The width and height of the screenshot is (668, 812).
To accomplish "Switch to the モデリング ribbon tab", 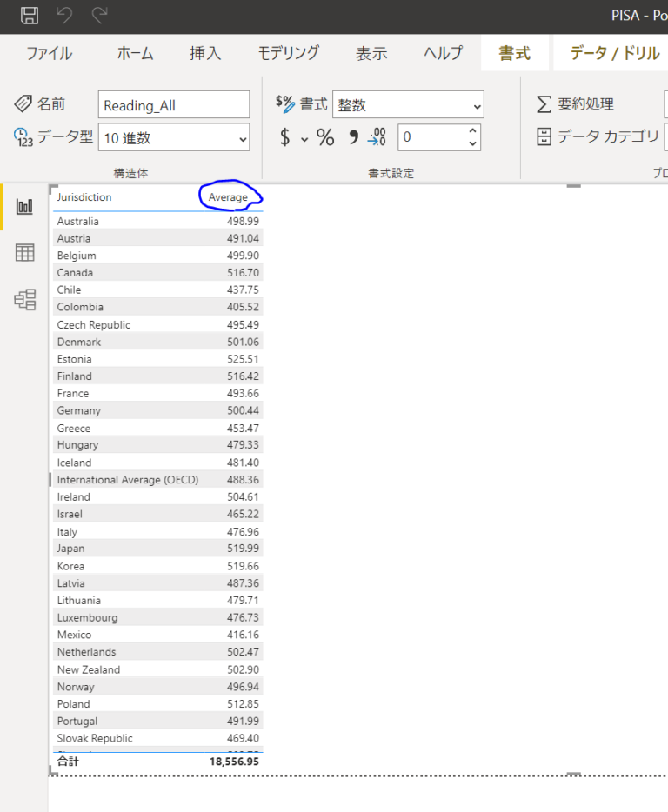I will click(x=288, y=53).
